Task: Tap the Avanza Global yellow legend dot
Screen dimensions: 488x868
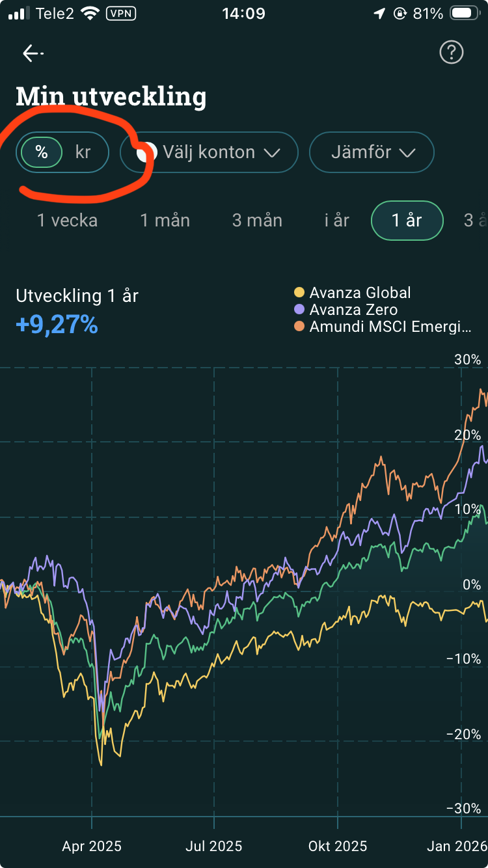Action: click(299, 293)
